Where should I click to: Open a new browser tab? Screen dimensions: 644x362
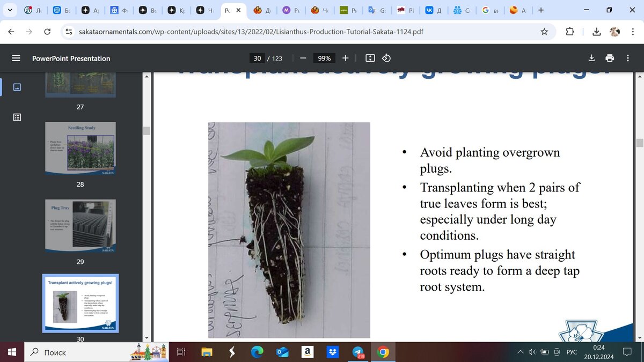point(540,10)
